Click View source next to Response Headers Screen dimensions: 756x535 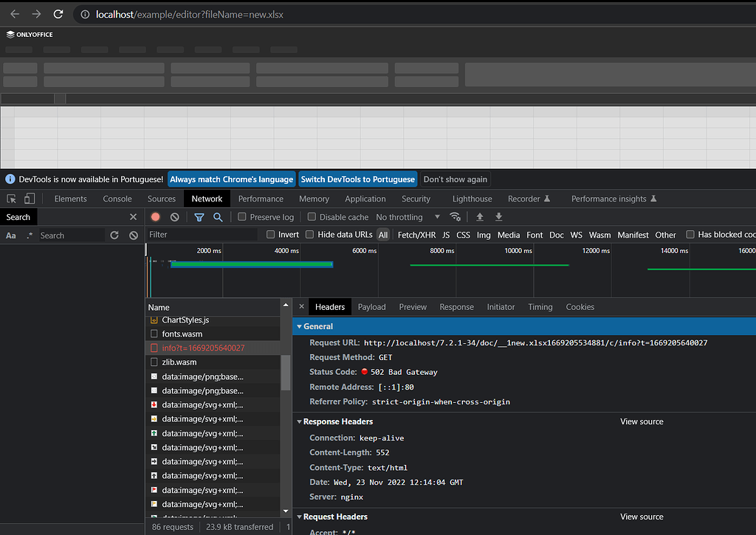point(641,421)
